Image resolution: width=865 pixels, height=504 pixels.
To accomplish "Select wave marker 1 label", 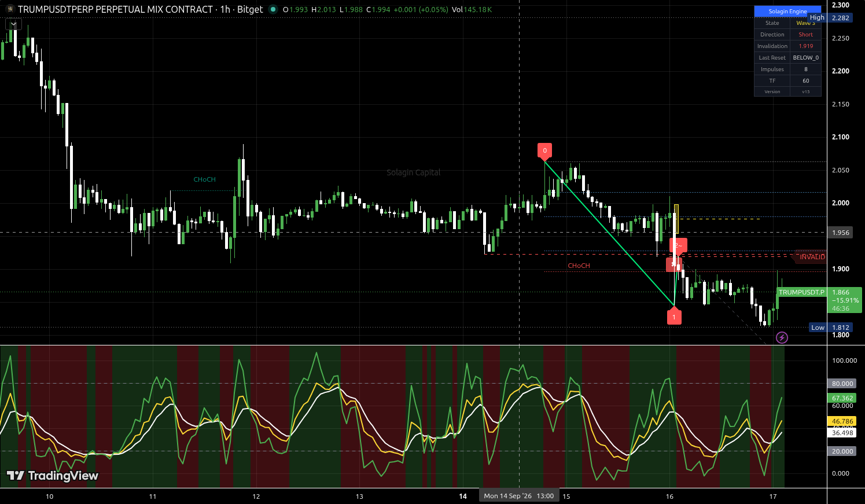I will click(x=674, y=317).
